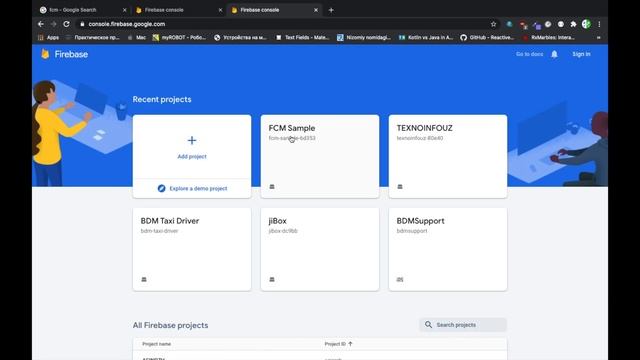Open the Chrome extensions puzzle icon
This screenshot has height=360, width=640.
pos(573,24)
